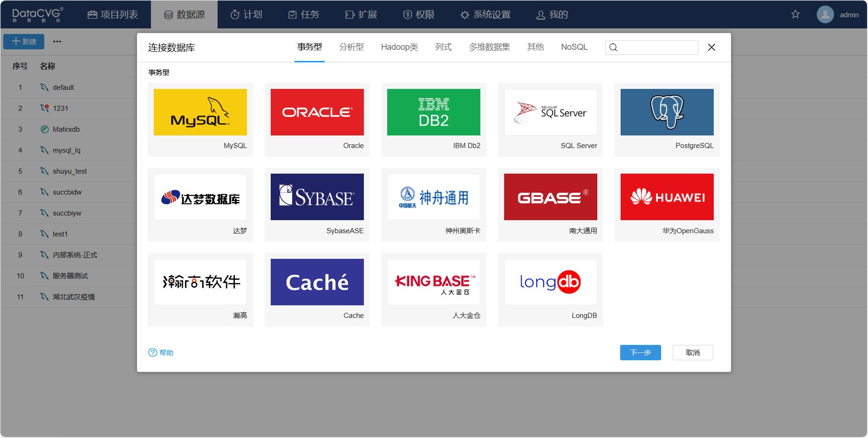Image resolution: width=868 pixels, height=438 pixels.
Task: Click the search magnifier icon in dialog
Action: pos(613,47)
